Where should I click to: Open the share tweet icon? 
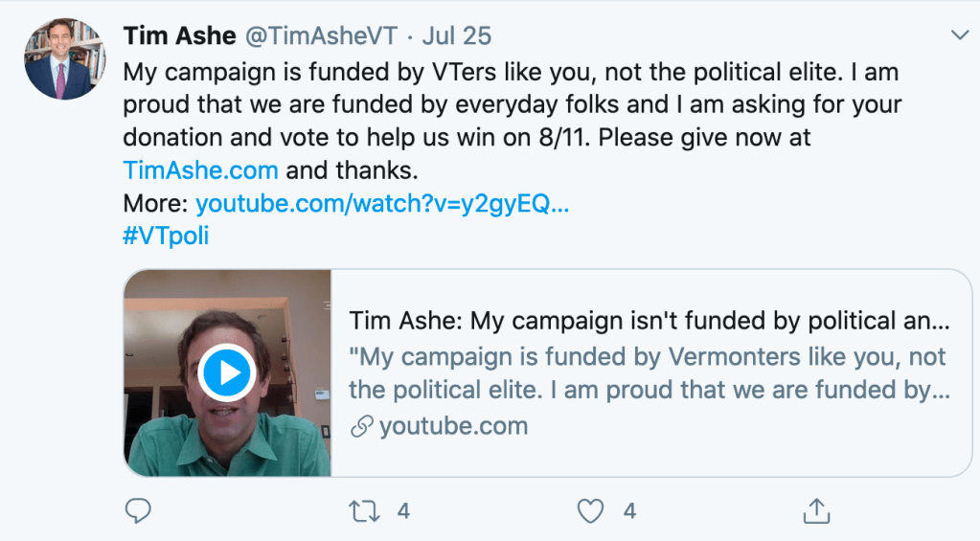point(816,511)
